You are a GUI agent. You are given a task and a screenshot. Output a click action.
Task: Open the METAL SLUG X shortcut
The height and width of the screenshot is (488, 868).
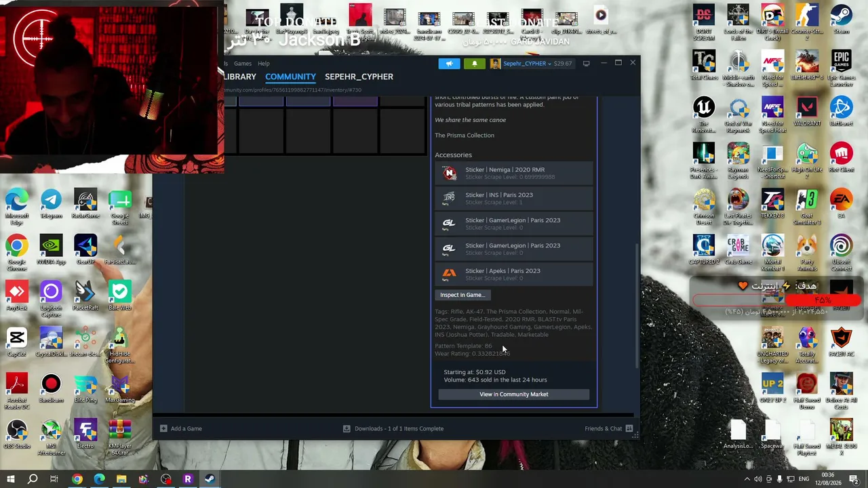coord(842,438)
